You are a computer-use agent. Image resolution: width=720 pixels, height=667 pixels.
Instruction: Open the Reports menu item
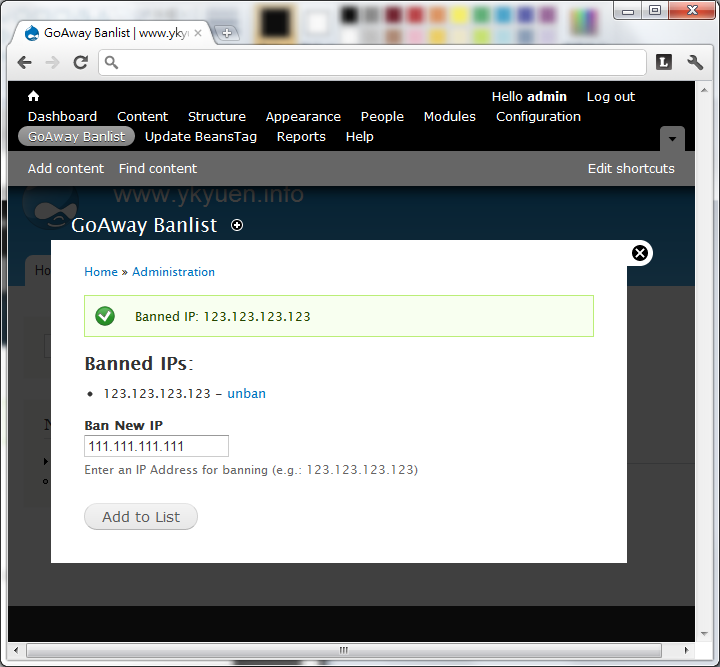point(301,136)
